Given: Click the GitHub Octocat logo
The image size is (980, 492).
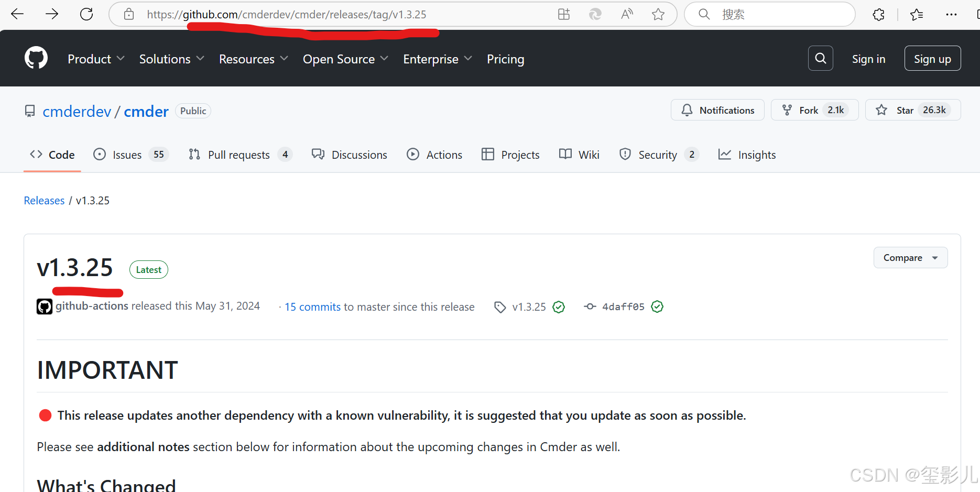Looking at the screenshot, I should coord(36,58).
